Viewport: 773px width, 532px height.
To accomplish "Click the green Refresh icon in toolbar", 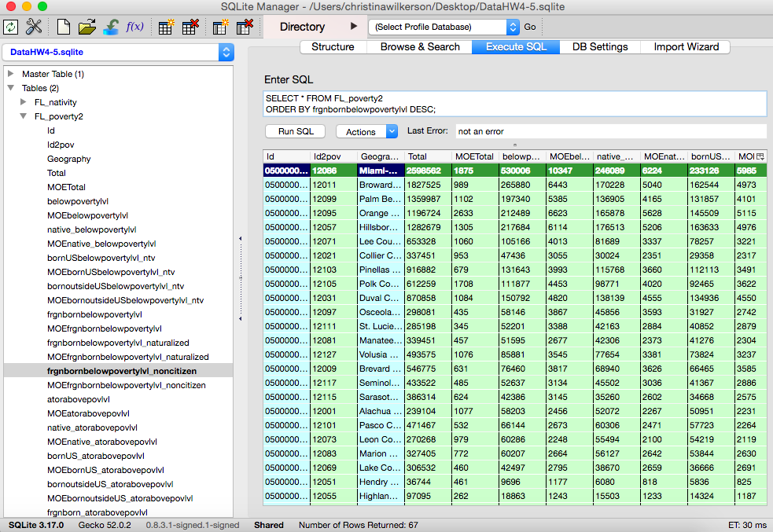I will tap(11, 27).
